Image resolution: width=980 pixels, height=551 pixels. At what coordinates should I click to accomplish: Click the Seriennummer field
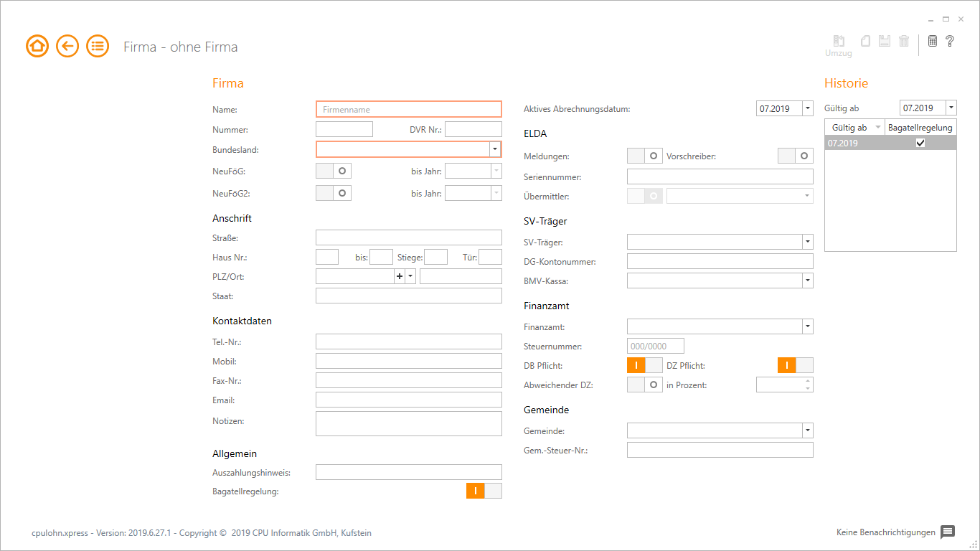click(720, 176)
